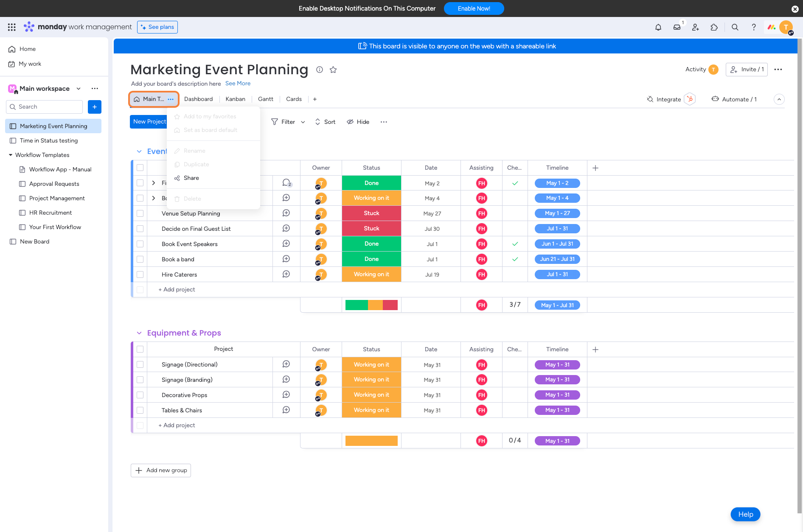Open the apps grid switcher
Image resolution: width=803 pixels, height=532 pixels.
[12, 27]
